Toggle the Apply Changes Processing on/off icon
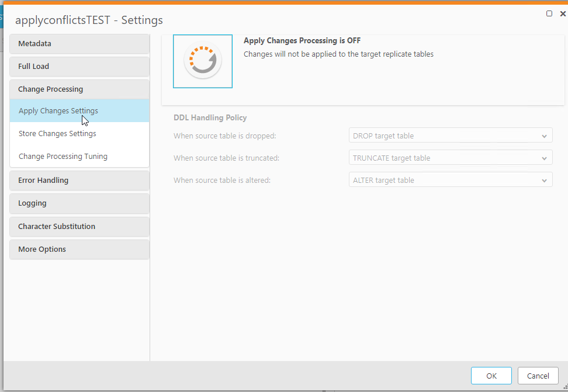Image resolution: width=568 pixels, height=392 pixels. (203, 61)
